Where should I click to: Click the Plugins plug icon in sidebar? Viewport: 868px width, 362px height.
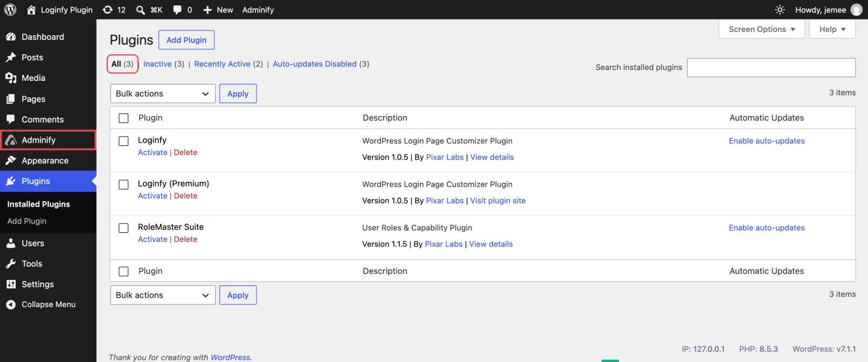11,181
